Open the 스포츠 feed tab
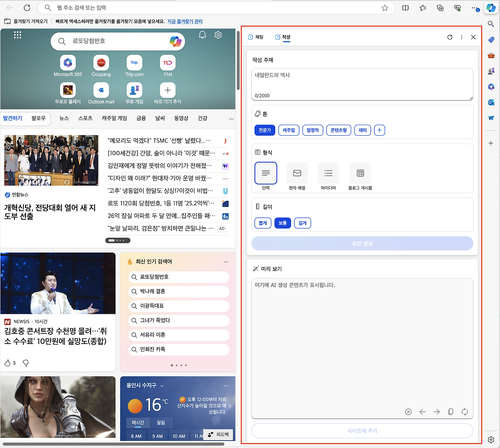The image size is (500, 448). pos(85,118)
